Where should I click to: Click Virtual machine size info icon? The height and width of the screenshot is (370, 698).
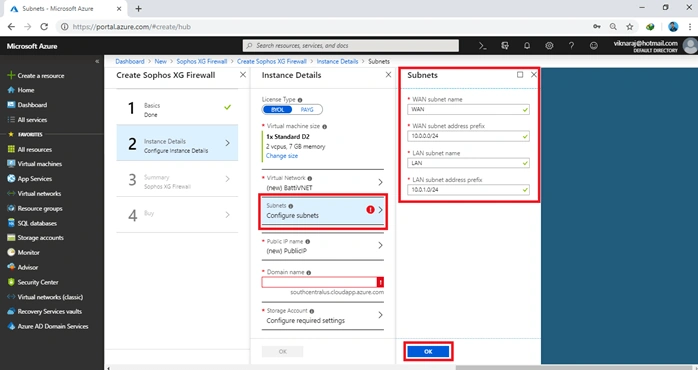[x=325, y=127]
